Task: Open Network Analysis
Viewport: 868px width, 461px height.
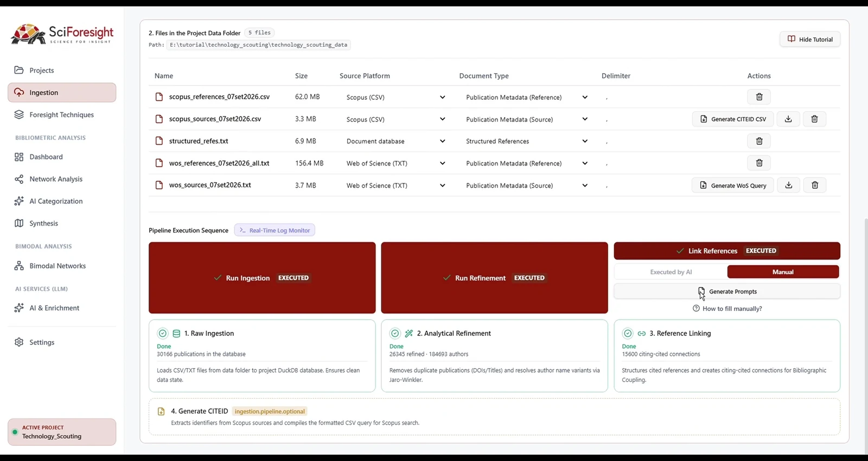Action: tap(62, 179)
